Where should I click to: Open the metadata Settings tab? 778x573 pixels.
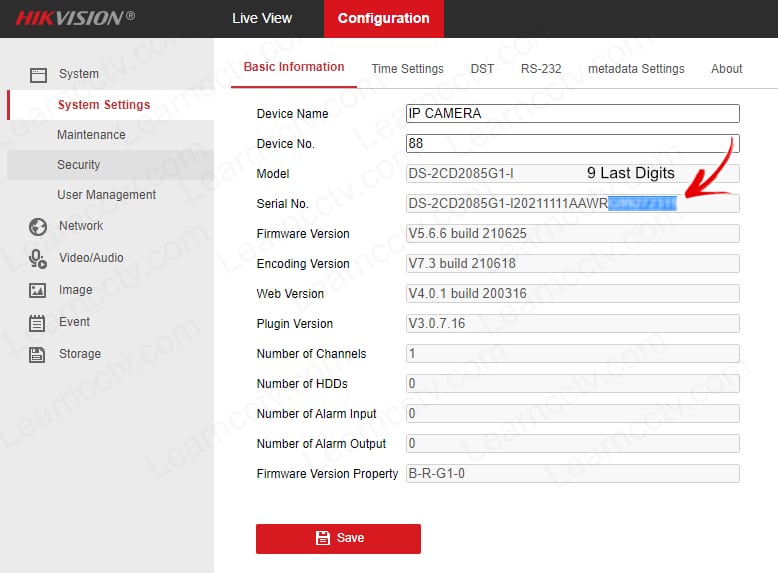tap(636, 69)
